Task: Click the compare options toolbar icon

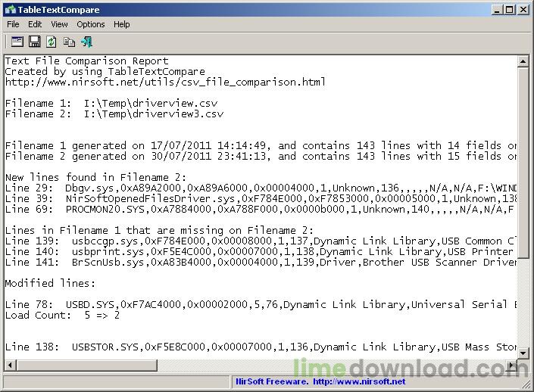Action: pyautogui.click(x=17, y=42)
